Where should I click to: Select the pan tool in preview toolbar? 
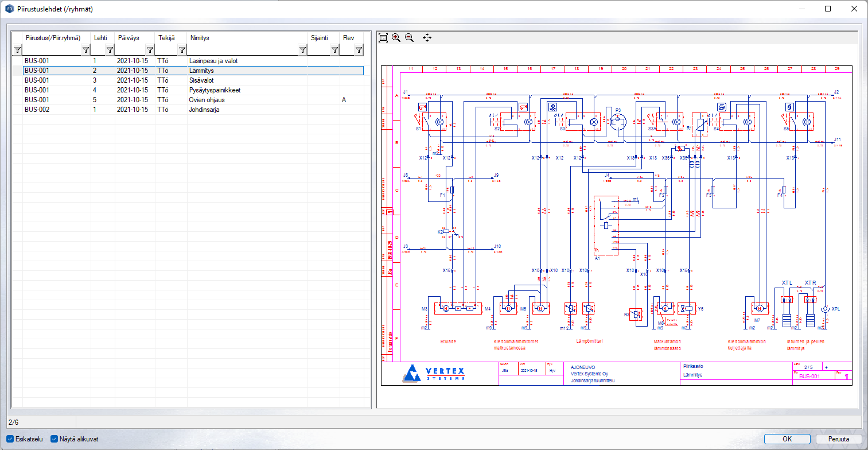pyautogui.click(x=427, y=38)
